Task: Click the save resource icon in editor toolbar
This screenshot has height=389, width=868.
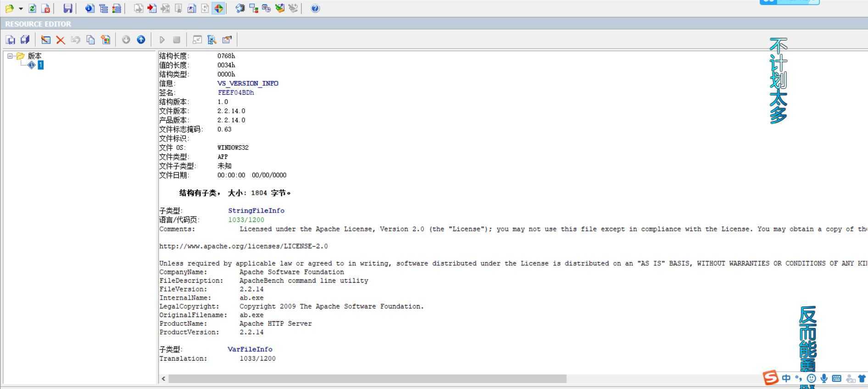Action: pyautogui.click(x=10, y=40)
